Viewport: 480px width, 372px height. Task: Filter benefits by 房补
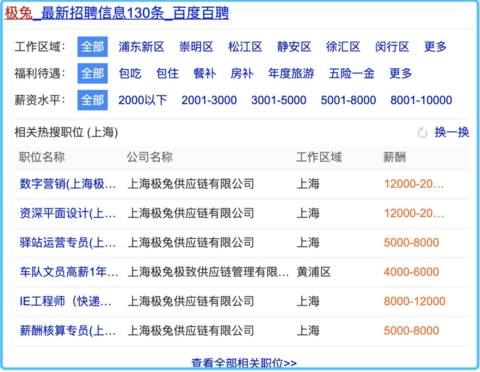242,73
